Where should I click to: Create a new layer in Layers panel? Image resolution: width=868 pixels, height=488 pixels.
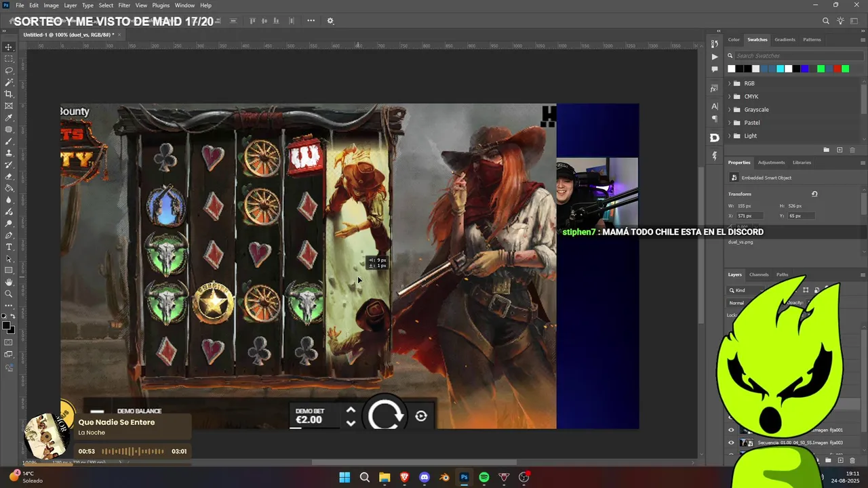[840, 460]
